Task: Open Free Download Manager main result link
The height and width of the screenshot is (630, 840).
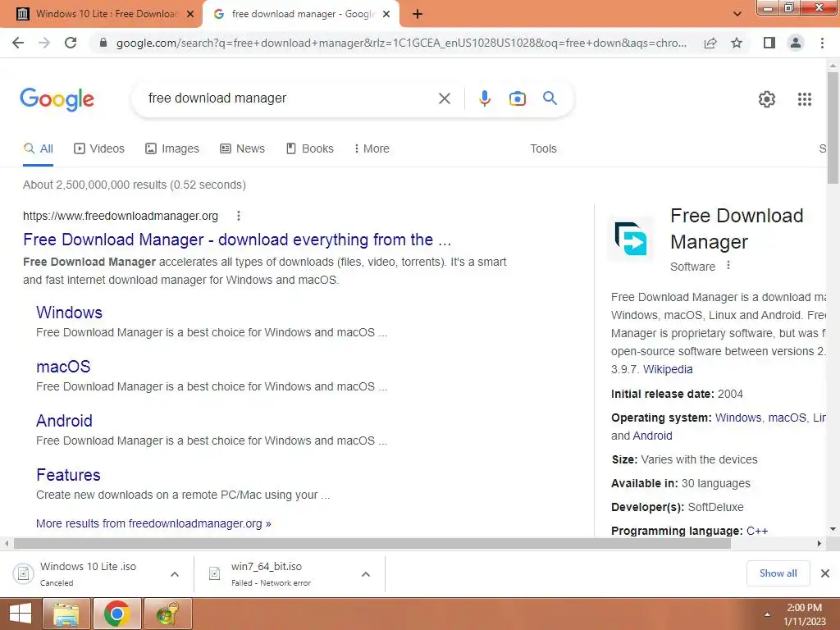Action: click(237, 240)
